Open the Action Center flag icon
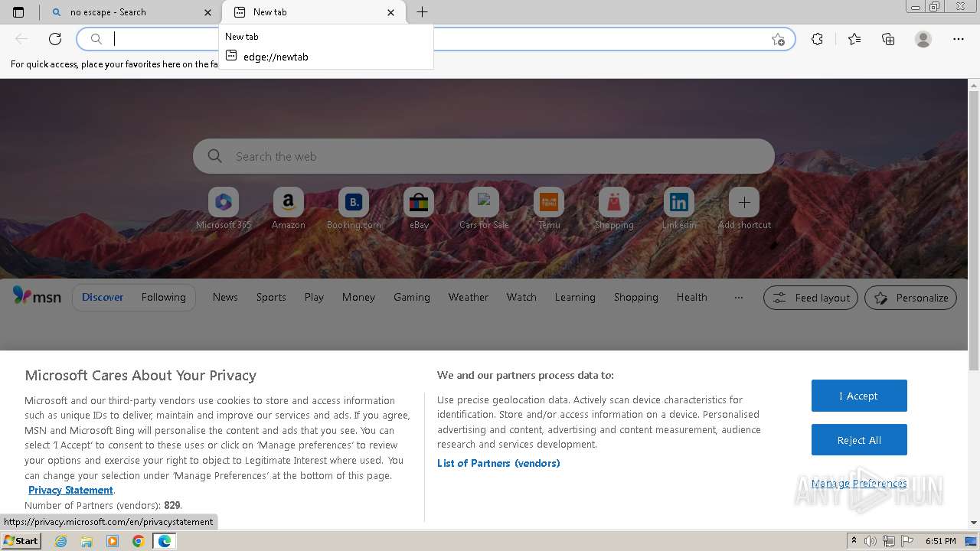This screenshot has width=980, height=551. pos(906,541)
